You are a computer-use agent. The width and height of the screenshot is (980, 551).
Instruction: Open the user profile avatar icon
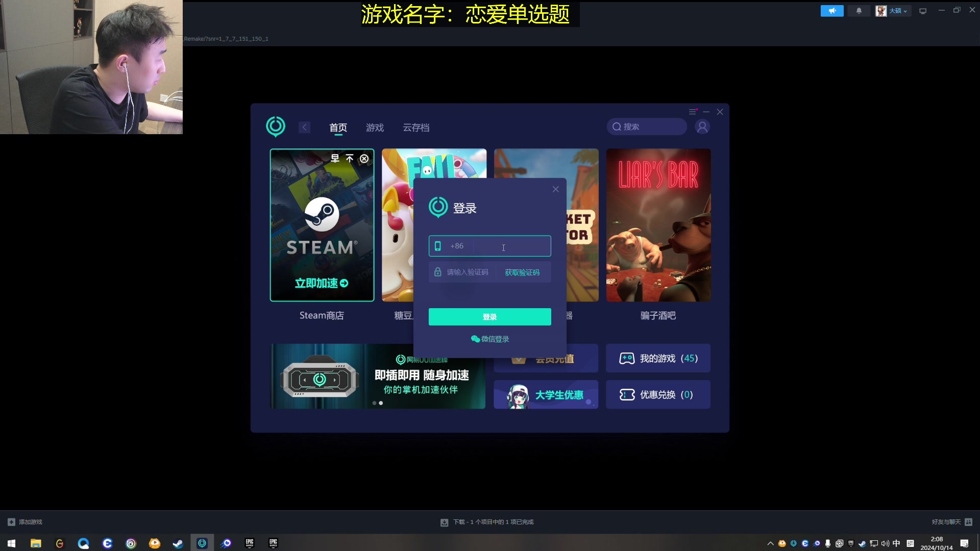pos(702,127)
